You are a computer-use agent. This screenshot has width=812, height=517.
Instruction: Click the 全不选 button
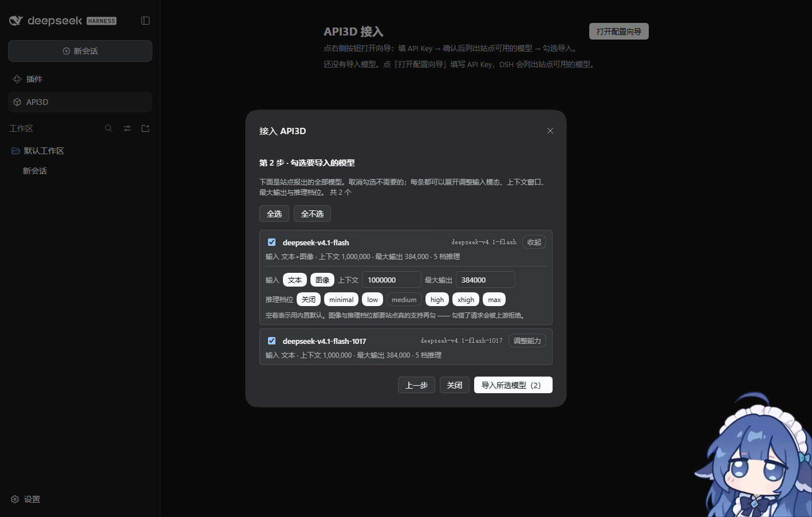coord(312,214)
